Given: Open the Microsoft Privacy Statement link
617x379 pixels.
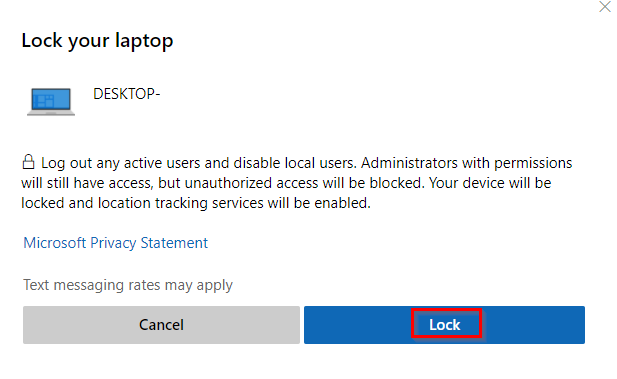Looking at the screenshot, I should click(115, 243).
